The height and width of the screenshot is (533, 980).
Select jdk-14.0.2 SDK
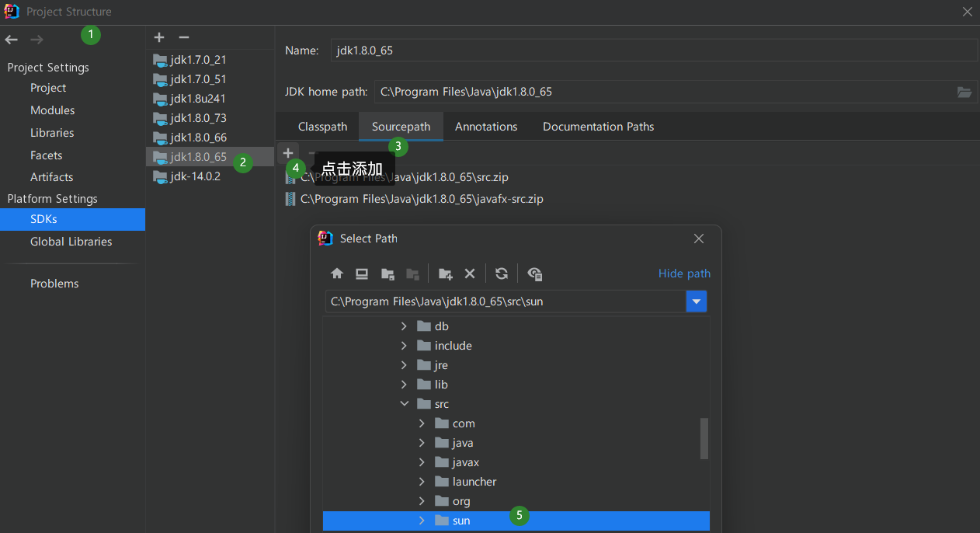click(210, 176)
